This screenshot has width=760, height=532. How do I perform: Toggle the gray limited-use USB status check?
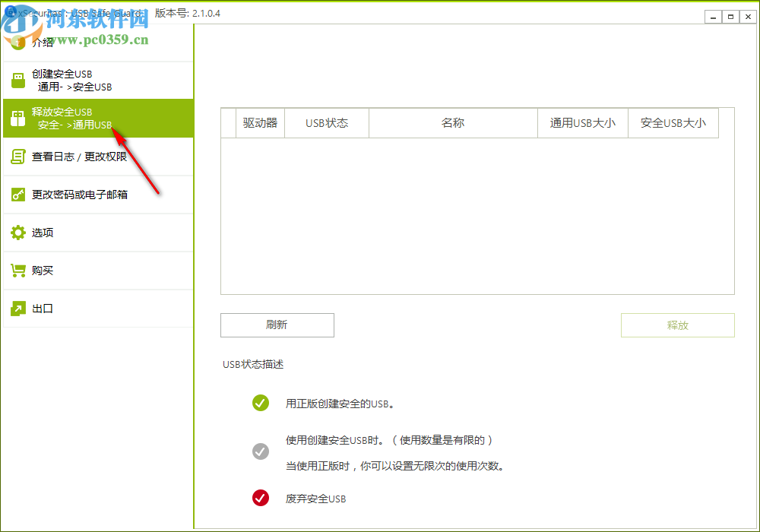click(261, 451)
